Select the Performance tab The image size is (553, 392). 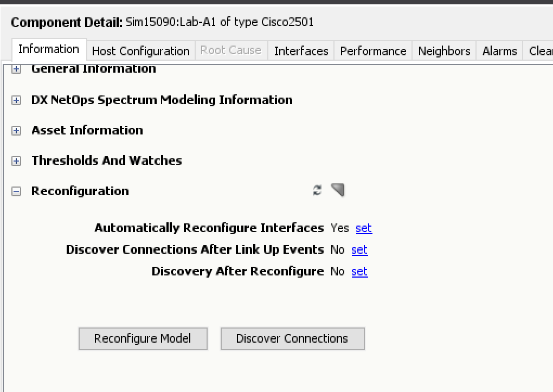373,51
